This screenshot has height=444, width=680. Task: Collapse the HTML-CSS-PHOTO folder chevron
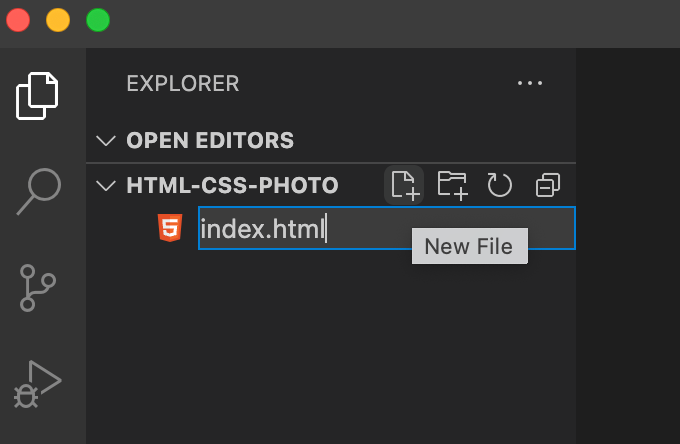[x=106, y=185]
